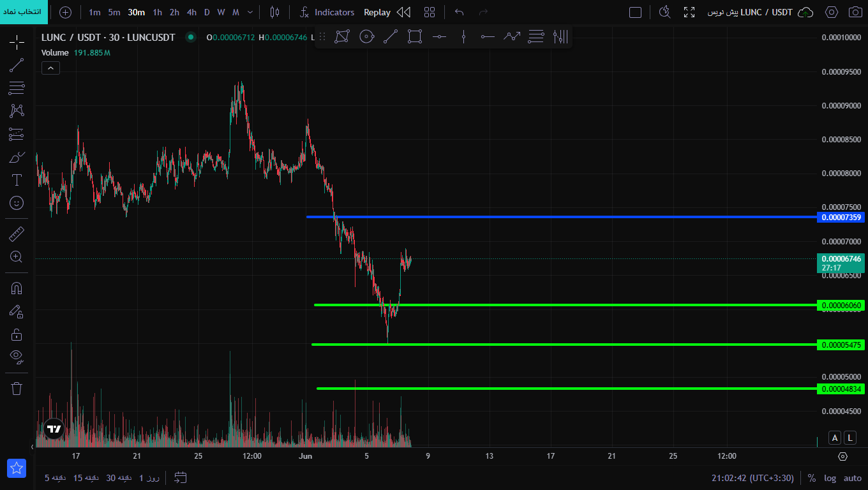The height and width of the screenshot is (490, 868).
Task: Toggle the magnet mode
Action: [17, 288]
